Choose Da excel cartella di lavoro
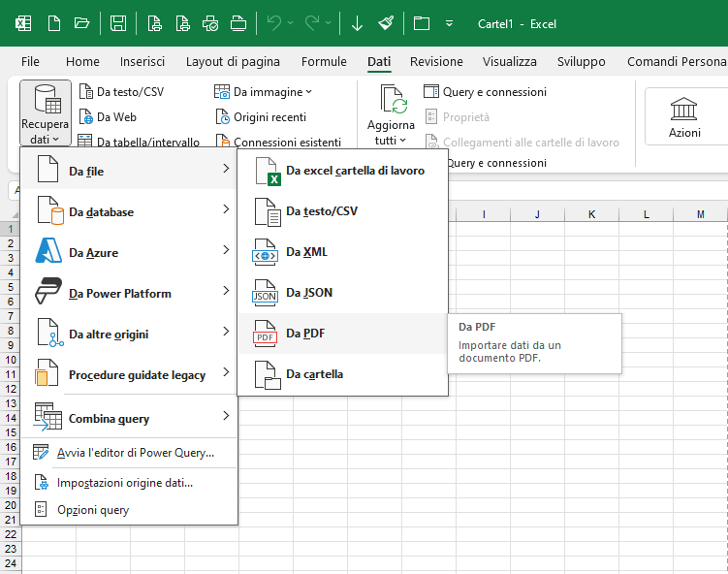728x574 pixels. (x=343, y=171)
